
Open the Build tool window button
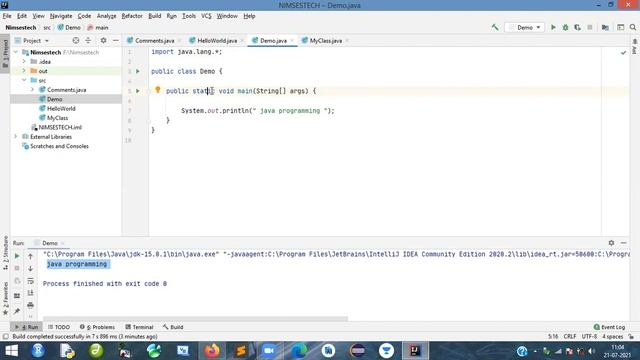173,327
